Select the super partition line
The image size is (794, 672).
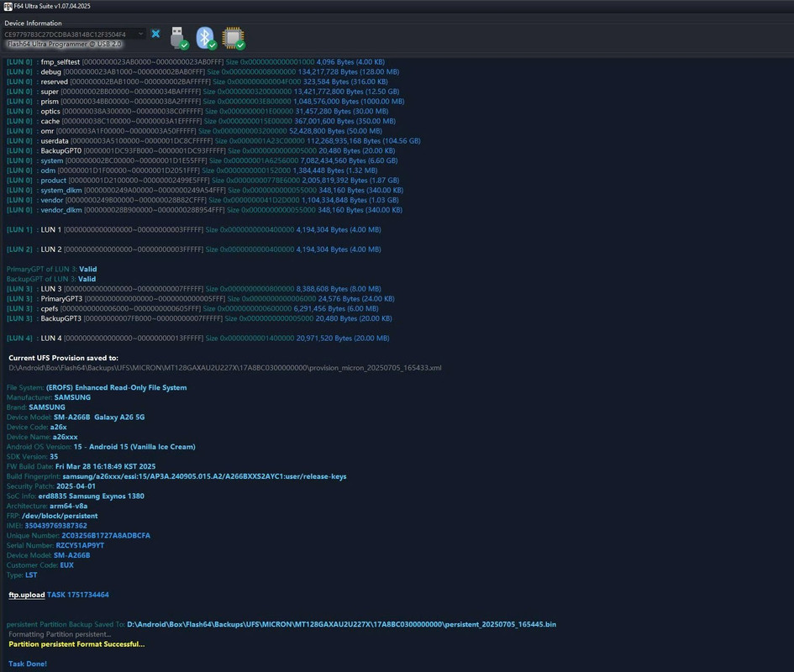[202, 92]
